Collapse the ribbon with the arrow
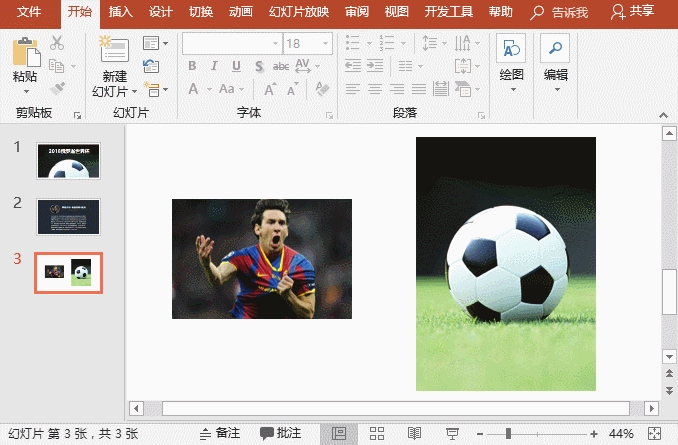Screen dimensions: 678x445 pos(665,114)
